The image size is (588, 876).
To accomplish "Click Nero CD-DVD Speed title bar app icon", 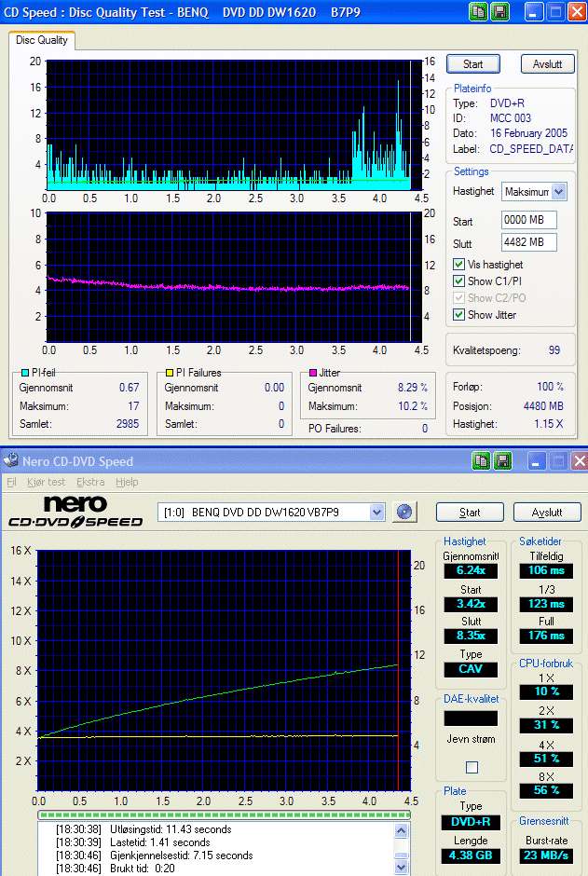I will tap(10, 461).
